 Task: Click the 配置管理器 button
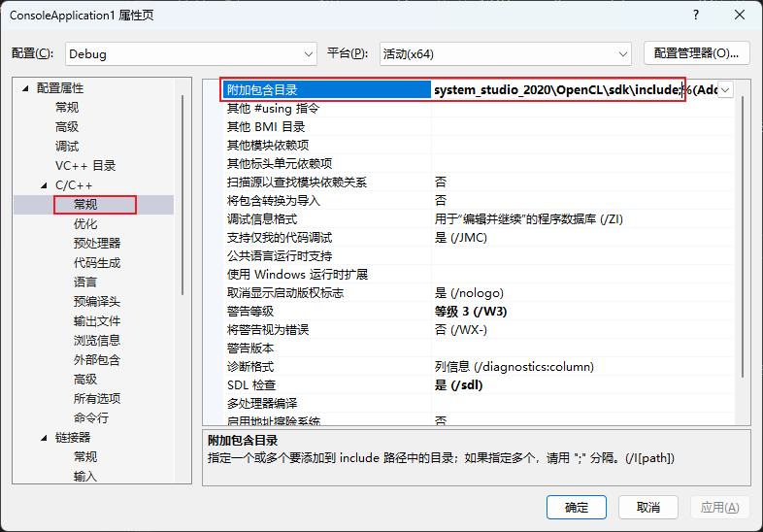coord(696,53)
